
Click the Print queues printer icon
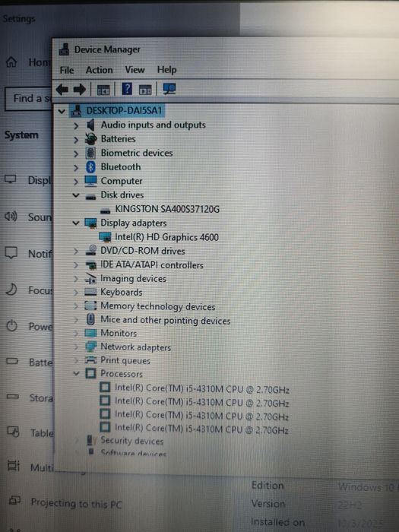coord(90,360)
